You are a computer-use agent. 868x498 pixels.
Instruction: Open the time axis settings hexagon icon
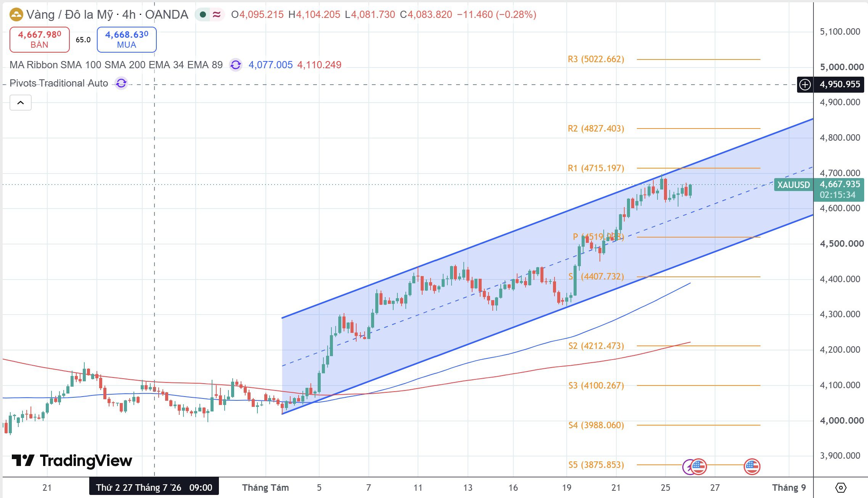click(841, 488)
